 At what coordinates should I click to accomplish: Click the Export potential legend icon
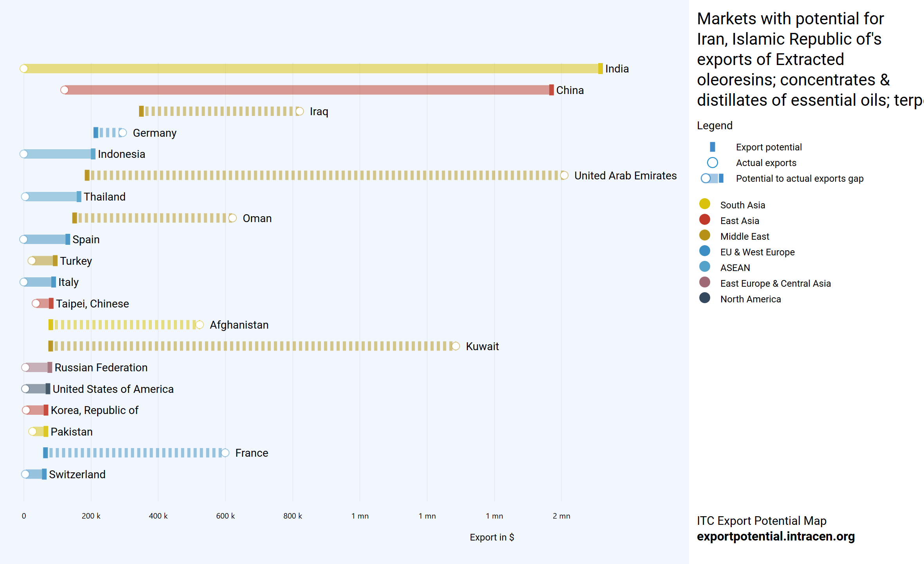712,147
